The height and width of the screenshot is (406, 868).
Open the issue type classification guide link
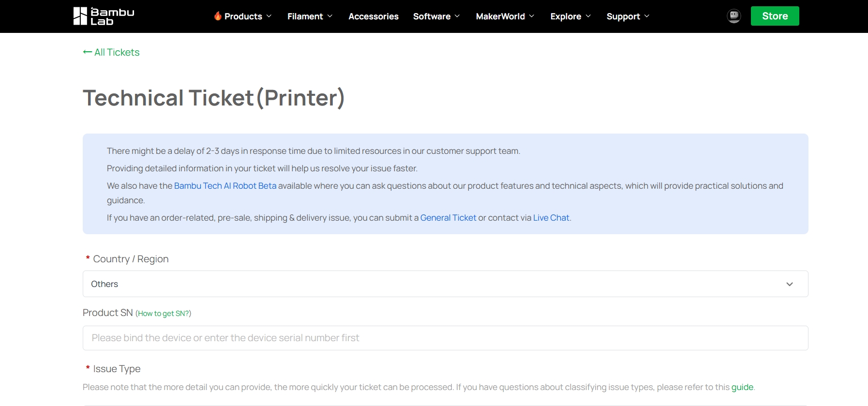(742, 387)
